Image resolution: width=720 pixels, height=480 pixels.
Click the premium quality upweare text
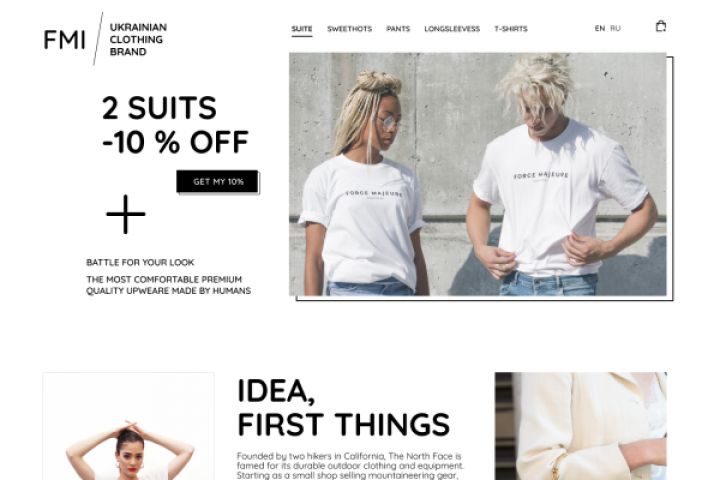(169, 285)
